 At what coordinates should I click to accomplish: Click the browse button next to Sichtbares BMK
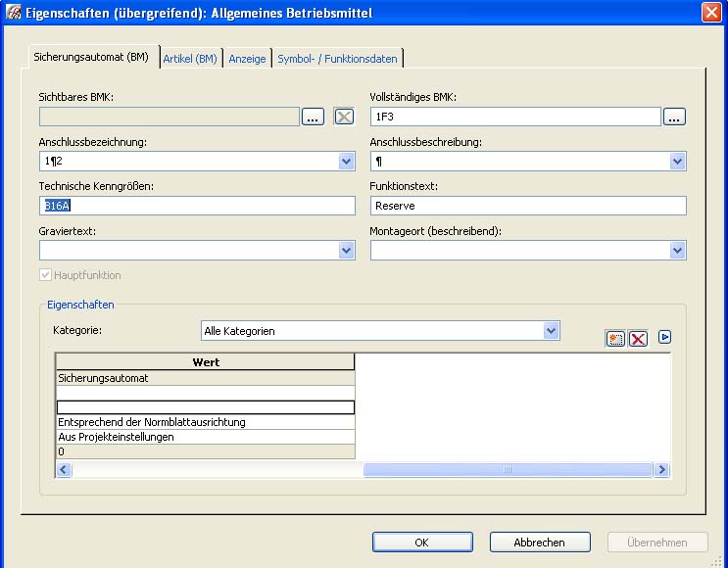click(x=313, y=117)
